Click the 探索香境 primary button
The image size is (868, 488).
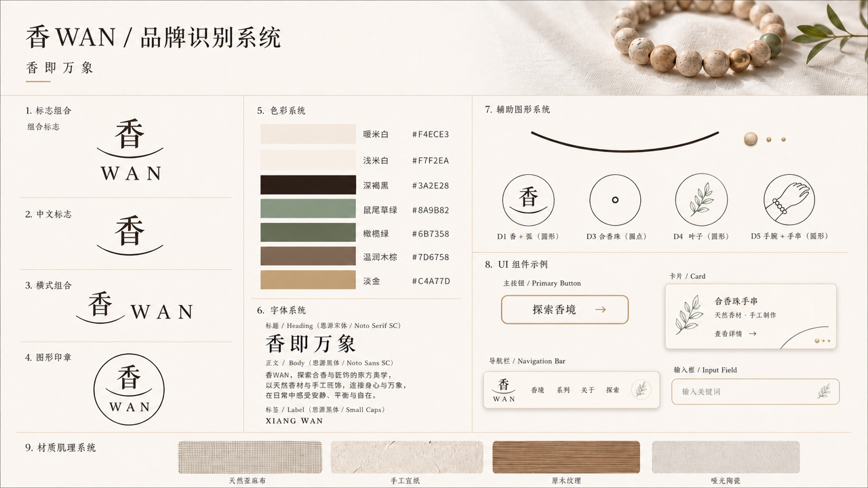(565, 310)
